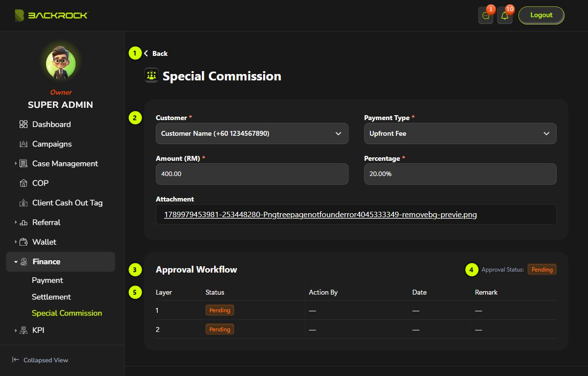Viewport: 588px width, 376px height.
Task: Click the Date column header
Action: (419, 292)
